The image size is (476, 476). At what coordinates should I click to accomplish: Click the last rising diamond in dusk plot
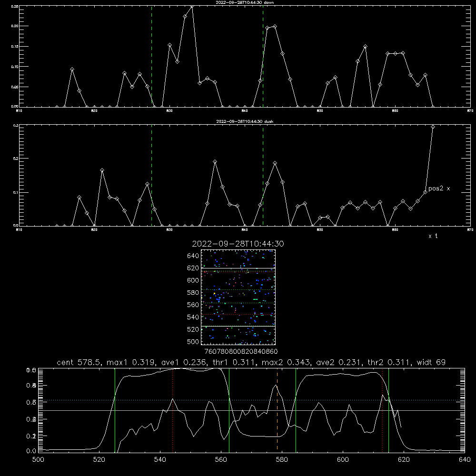click(x=433, y=127)
